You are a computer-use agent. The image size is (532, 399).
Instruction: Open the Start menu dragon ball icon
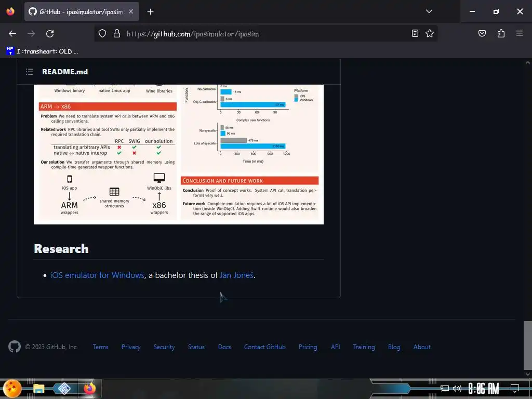(x=12, y=388)
